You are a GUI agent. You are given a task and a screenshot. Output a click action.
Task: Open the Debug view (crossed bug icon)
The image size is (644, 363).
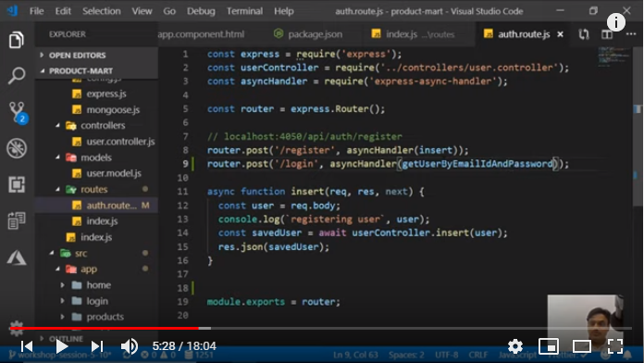(x=17, y=148)
